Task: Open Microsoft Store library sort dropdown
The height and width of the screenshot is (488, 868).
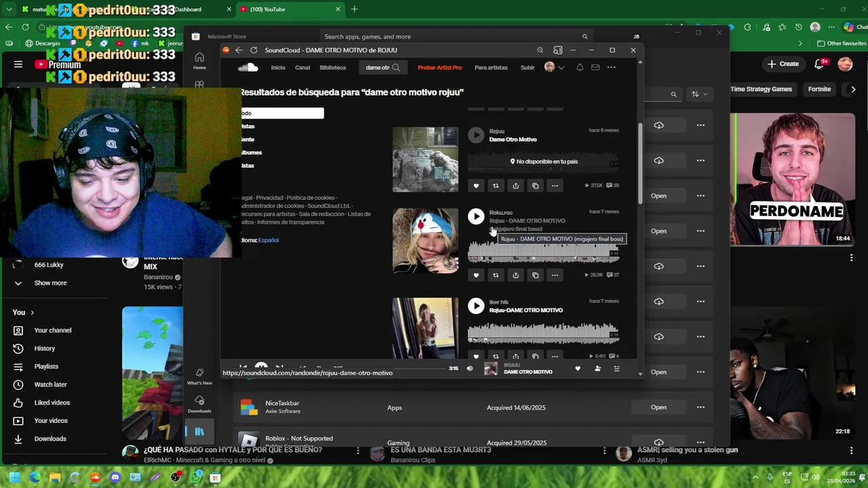Action: (x=699, y=94)
